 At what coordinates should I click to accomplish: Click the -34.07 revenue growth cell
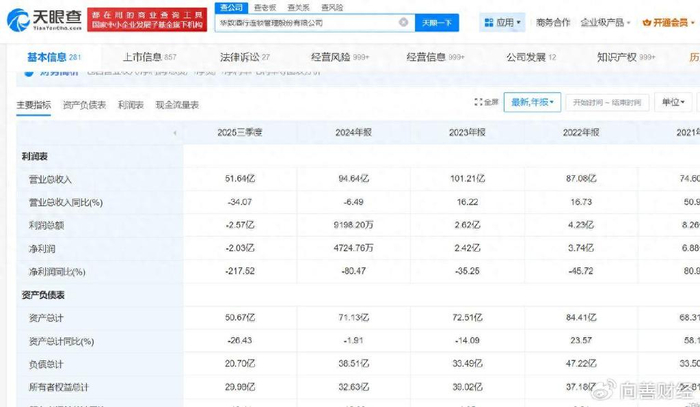pyautogui.click(x=240, y=202)
